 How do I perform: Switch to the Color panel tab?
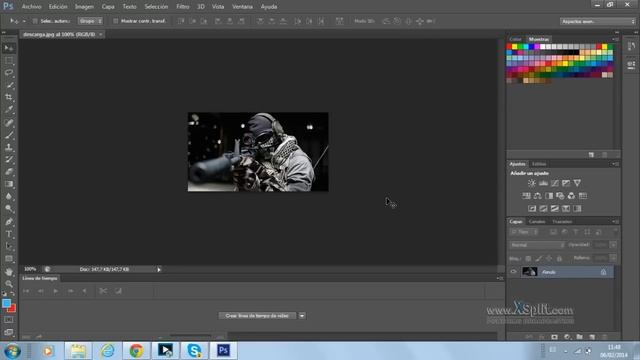pyautogui.click(x=516, y=39)
